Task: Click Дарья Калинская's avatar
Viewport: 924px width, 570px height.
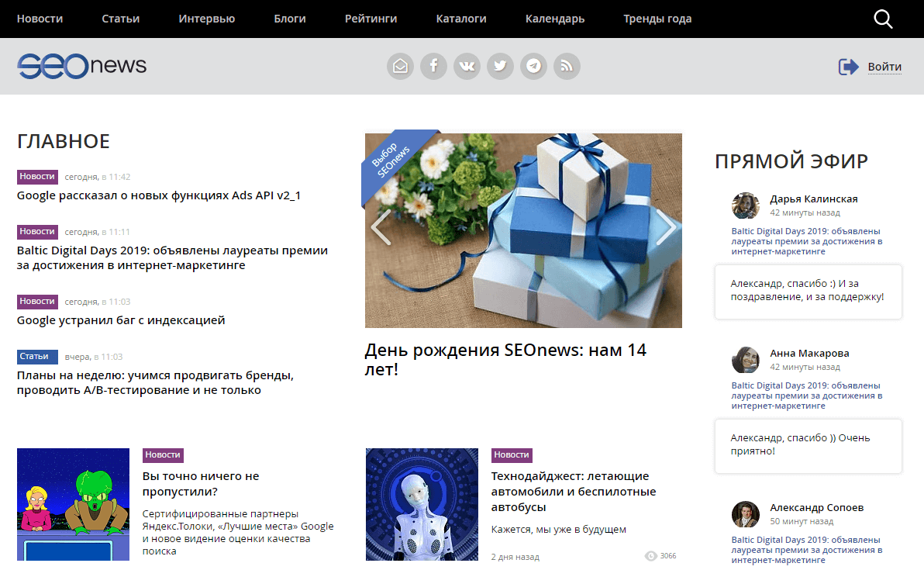Action: [x=745, y=206]
